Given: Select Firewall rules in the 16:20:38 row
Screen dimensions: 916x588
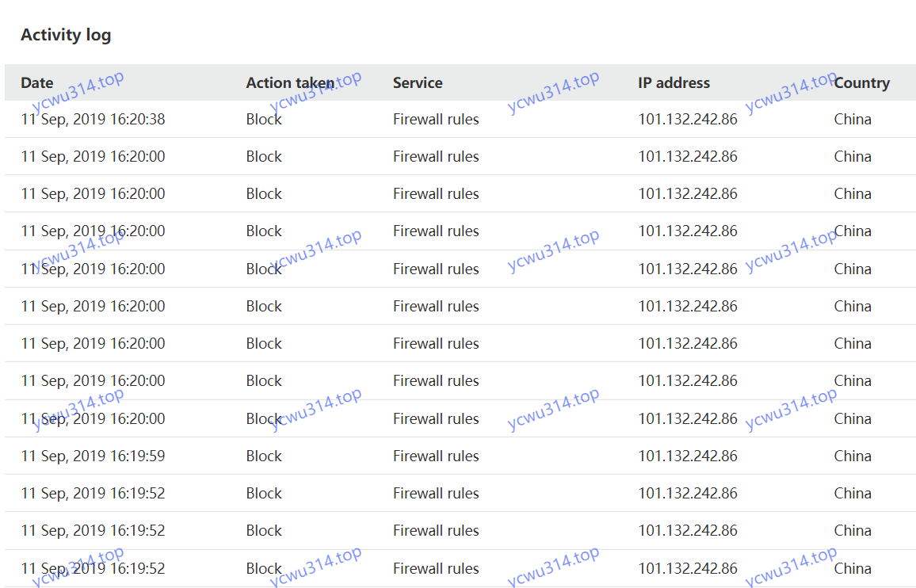Looking at the screenshot, I should 436,120.
